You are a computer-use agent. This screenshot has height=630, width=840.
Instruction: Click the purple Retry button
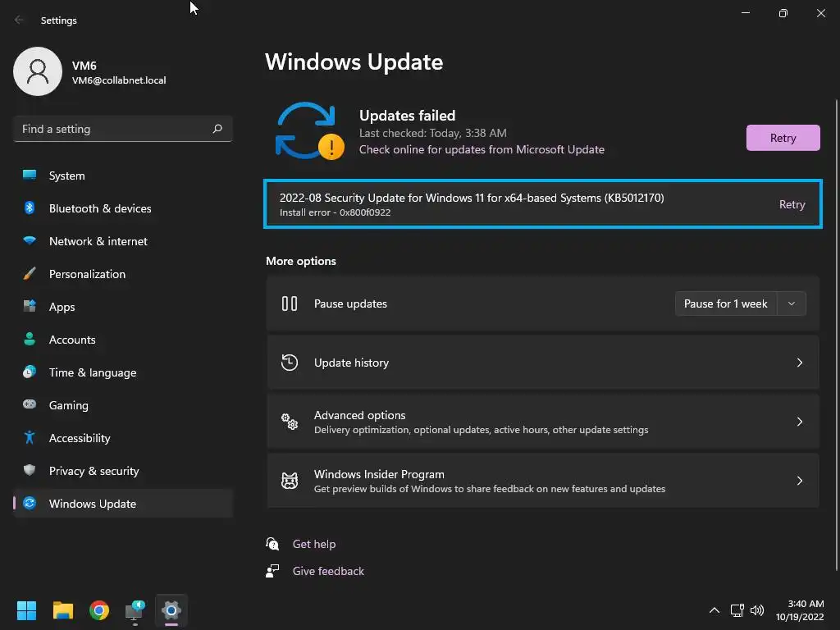pos(783,138)
